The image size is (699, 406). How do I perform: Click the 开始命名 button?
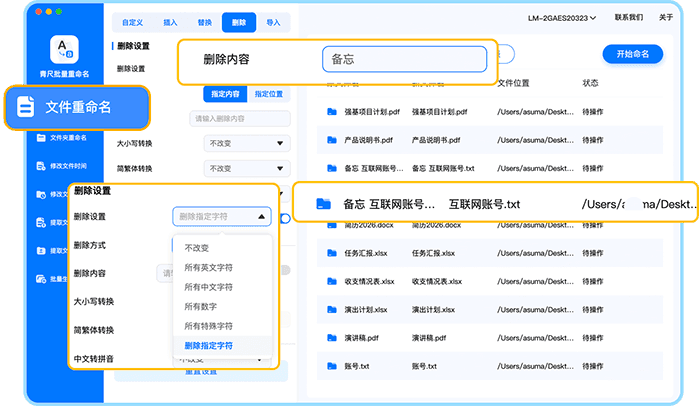(632, 54)
